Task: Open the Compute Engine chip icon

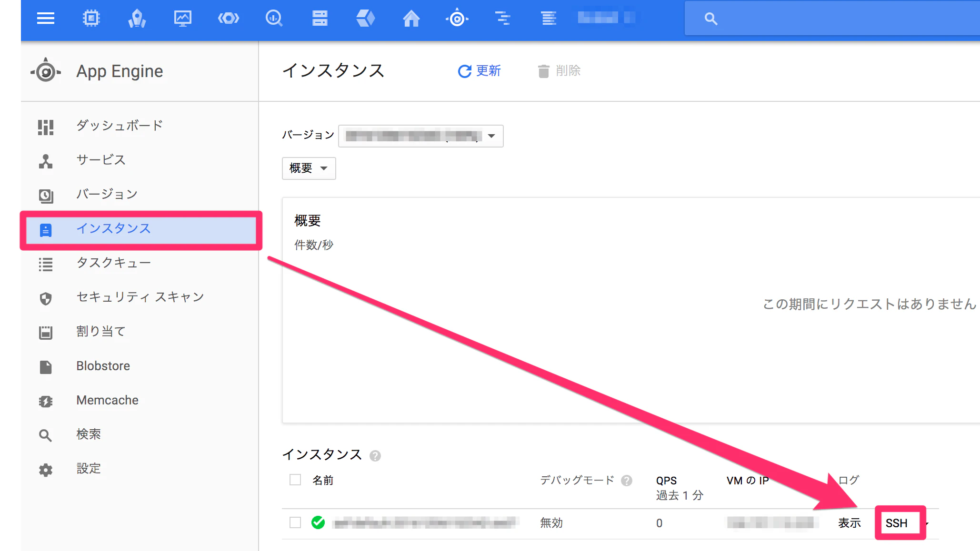Action: click(x=91, y=18)
